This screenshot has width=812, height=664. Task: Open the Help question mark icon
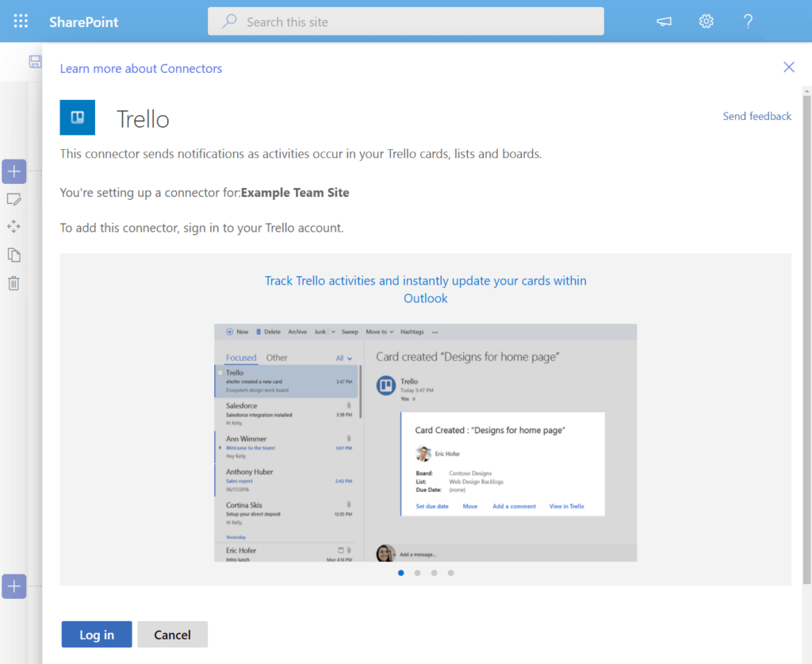pos(748,21)
